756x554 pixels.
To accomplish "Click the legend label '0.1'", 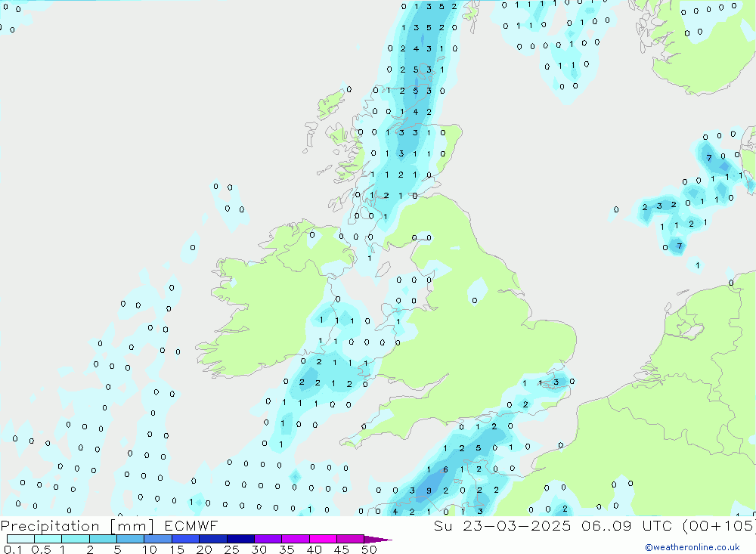I will tap(13, 549).
